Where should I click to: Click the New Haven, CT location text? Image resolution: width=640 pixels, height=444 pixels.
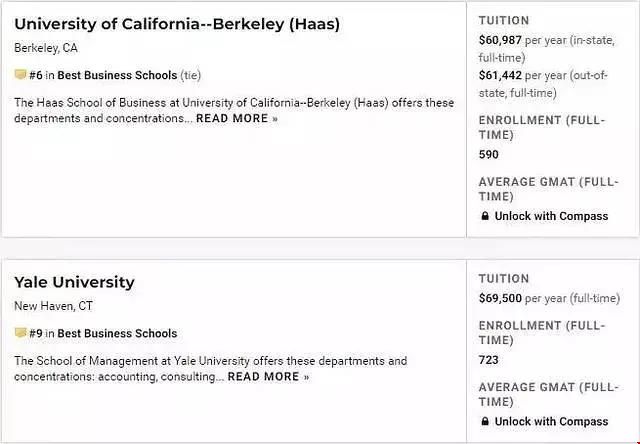coord(53,306)
